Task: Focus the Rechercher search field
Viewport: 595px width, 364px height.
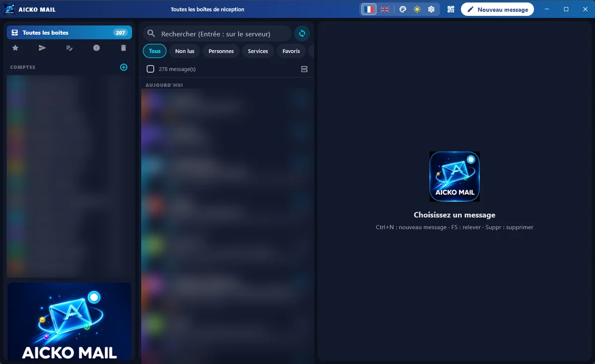Action: pos(217,34)
